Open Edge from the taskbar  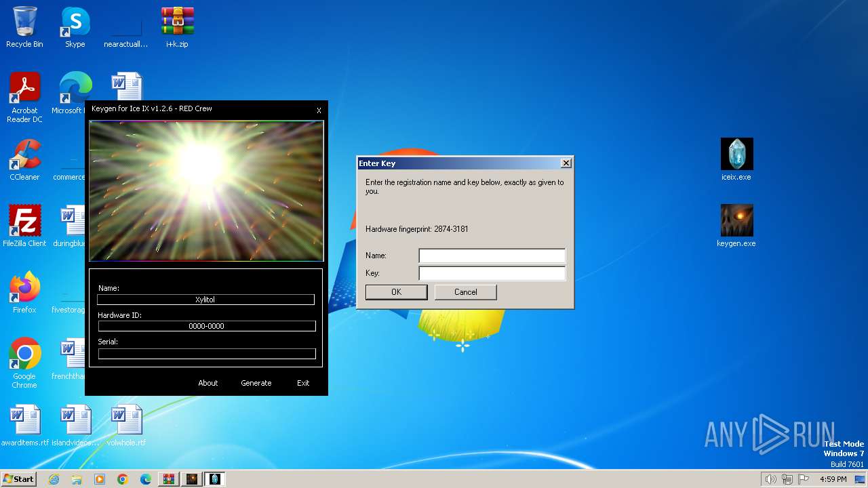point(146,479)
